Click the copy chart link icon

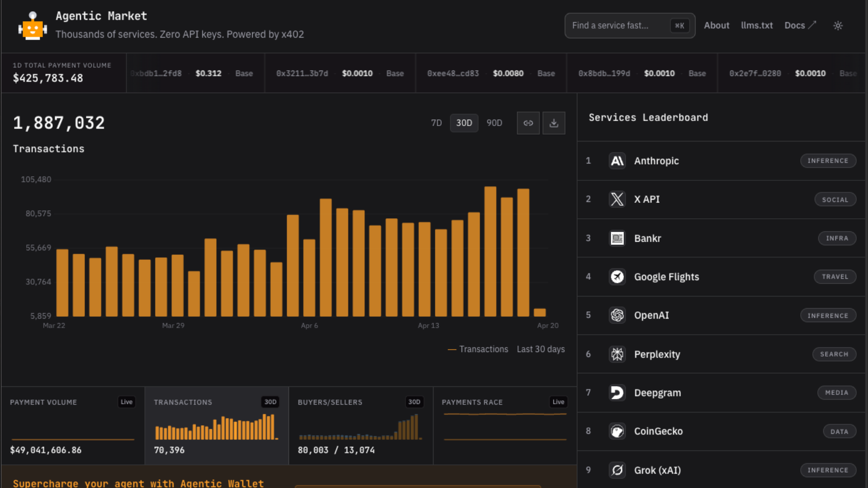click(528, 123)
